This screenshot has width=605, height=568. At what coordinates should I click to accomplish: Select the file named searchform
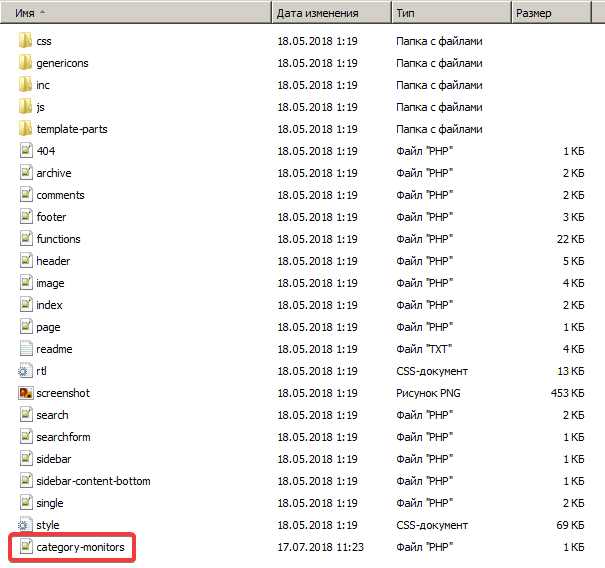point(63,437)
